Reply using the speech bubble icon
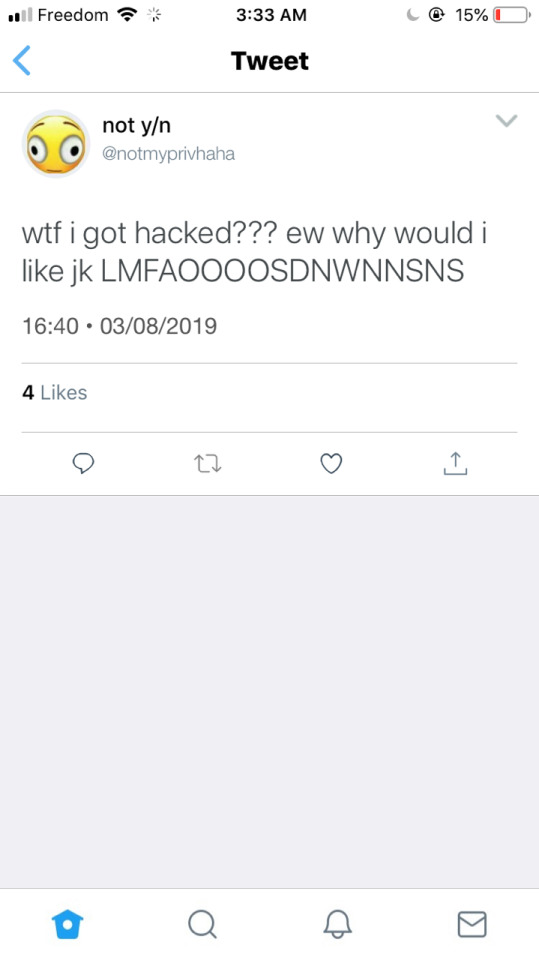 click(x=83, y=463)
